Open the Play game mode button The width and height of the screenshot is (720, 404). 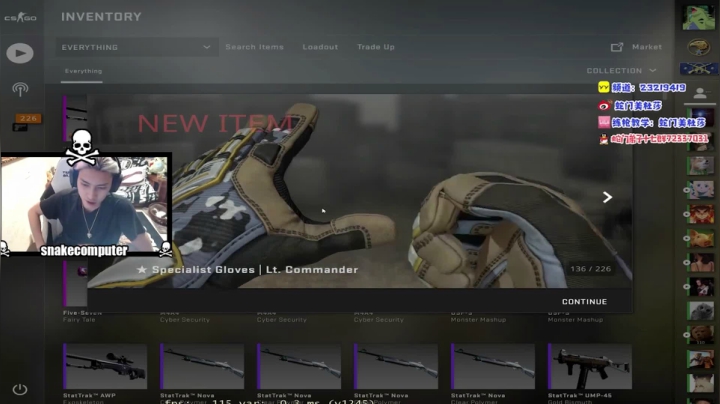pyautogui.click(x=20, y=53)
